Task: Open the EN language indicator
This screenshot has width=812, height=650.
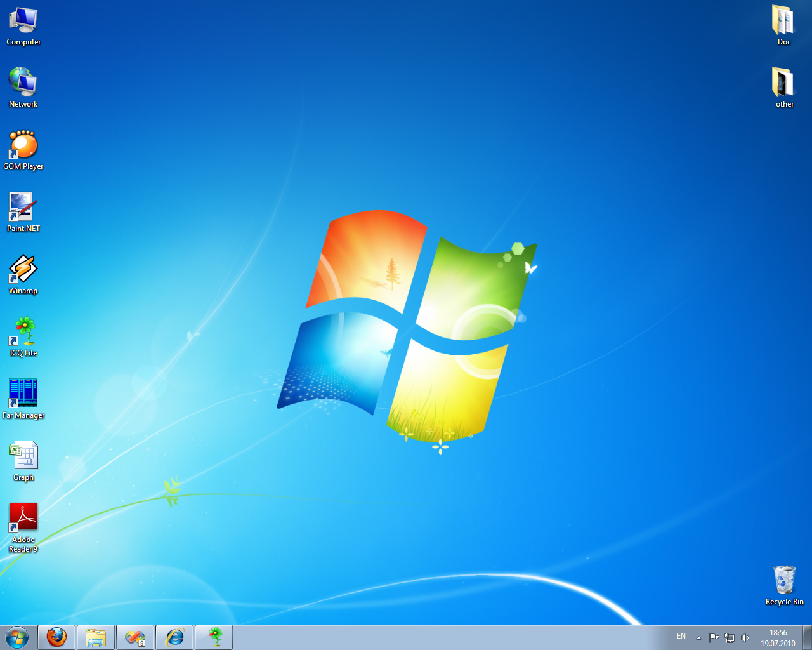Action: coord(681,637)
